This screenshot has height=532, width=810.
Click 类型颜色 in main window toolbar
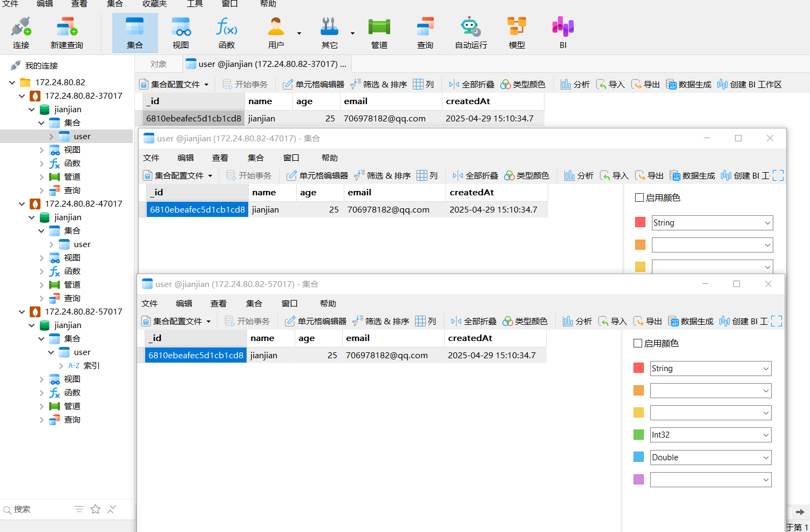click(523, 84)
